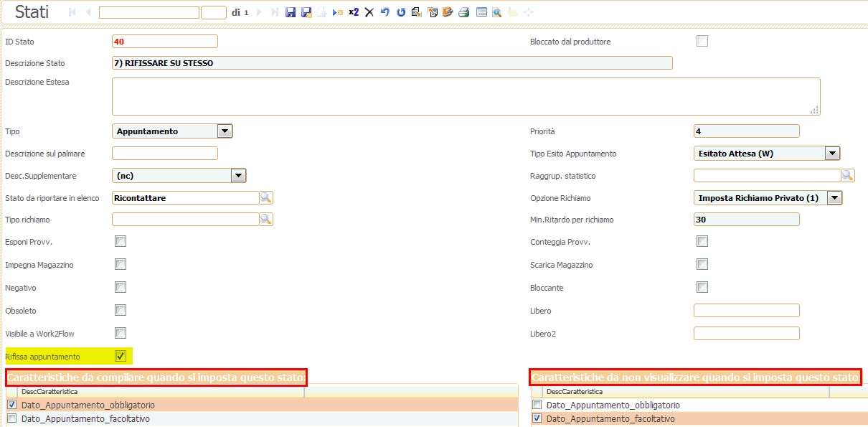This screenshot has width=868, height=427.
Task: Uncheck the Rifissa appuntamento checkbox
Action: (121, 356)
